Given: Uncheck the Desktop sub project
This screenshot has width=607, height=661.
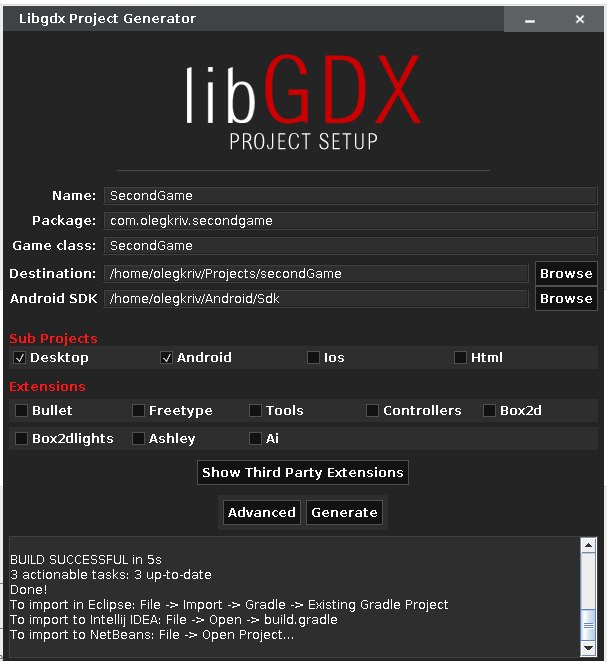Looking at the screenshot, I should (x=19, y=358).
